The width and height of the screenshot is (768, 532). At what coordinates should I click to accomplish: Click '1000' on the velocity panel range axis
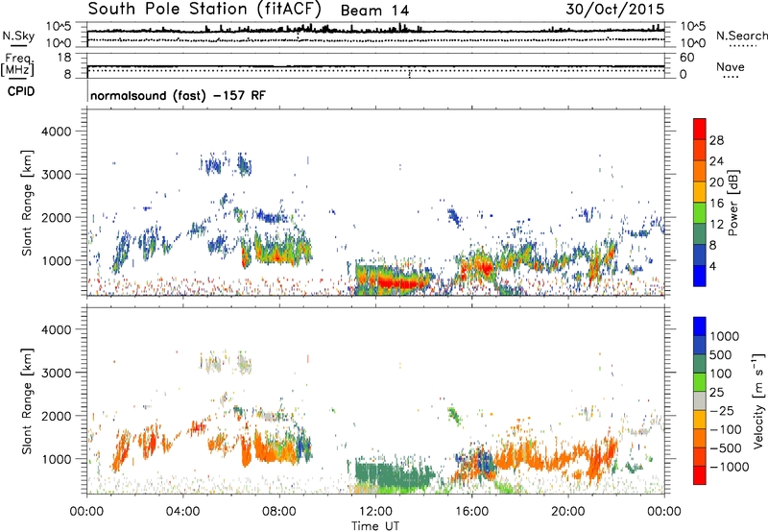(56, 459)
